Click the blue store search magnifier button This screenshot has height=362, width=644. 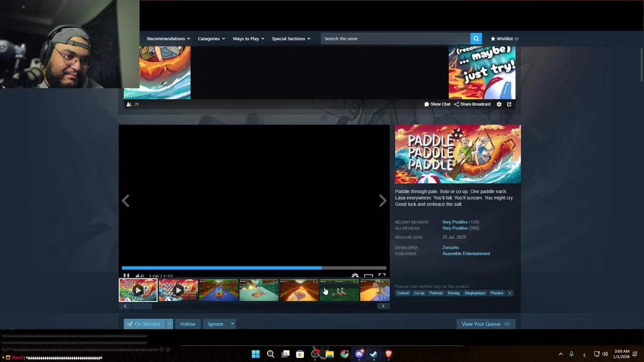pos(476,39)
